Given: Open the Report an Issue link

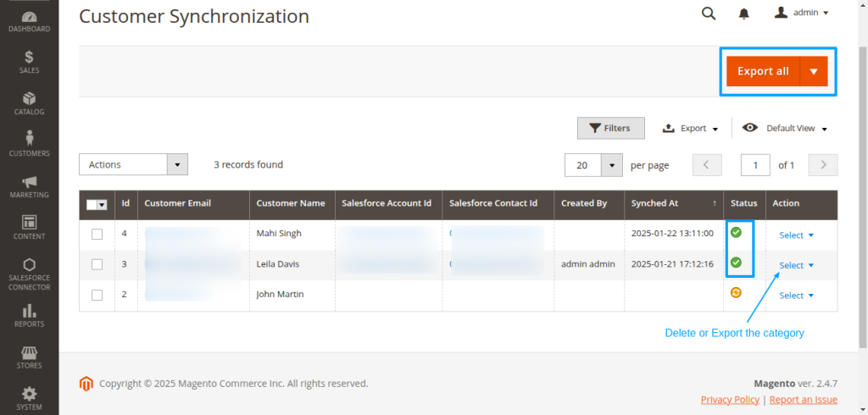Looking at the screenshot, I should click(804, 400).
